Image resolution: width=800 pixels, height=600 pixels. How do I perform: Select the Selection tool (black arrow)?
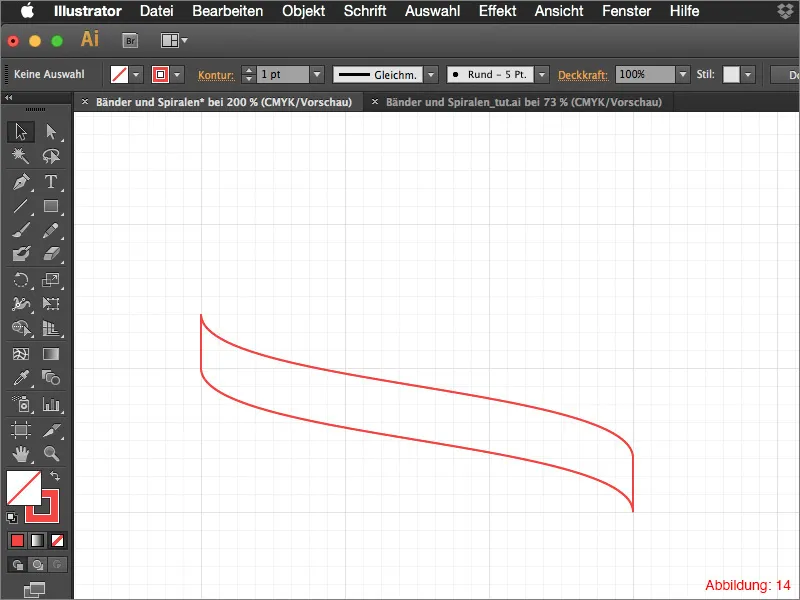21,132
